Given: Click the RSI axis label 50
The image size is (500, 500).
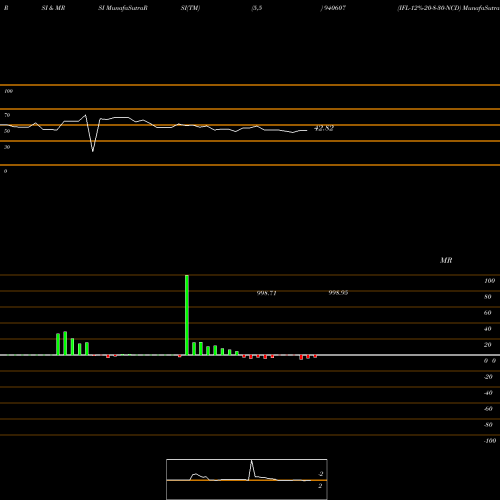Looking at the screenshot, I should click(7, 131).
